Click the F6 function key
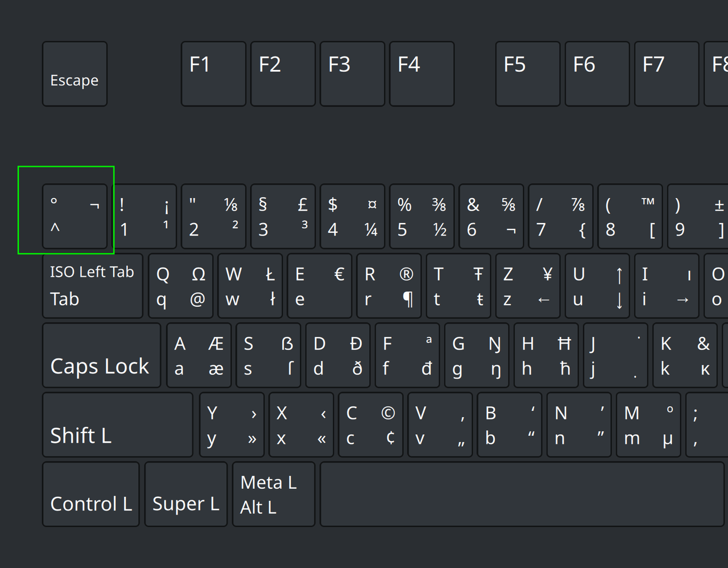Screen dimensions: 728x568 (597, 74)
